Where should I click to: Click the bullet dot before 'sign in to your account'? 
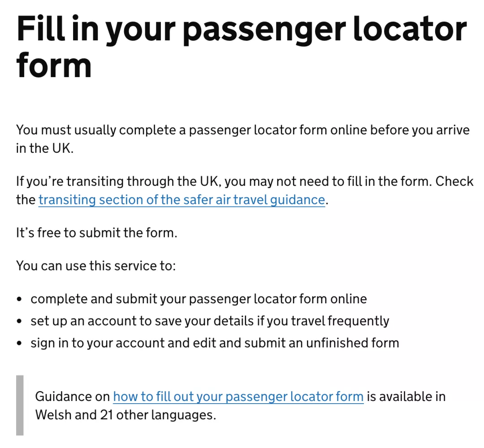[19, 344]
